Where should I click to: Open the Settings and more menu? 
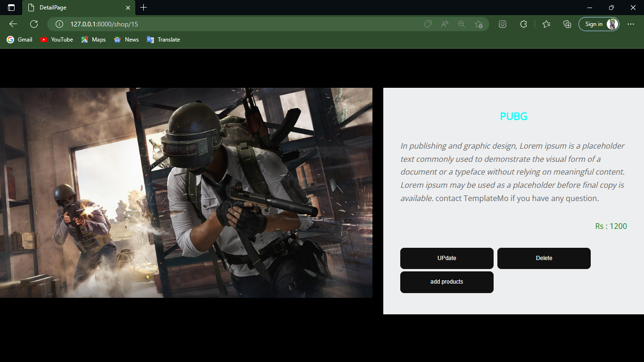[631, 24]
